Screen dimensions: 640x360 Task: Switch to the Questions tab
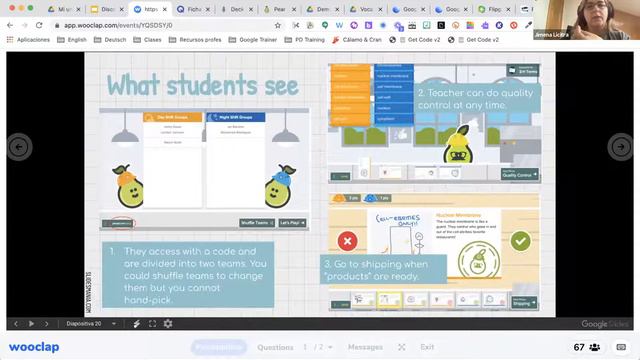pyautogui.click(x=275, y=347)
